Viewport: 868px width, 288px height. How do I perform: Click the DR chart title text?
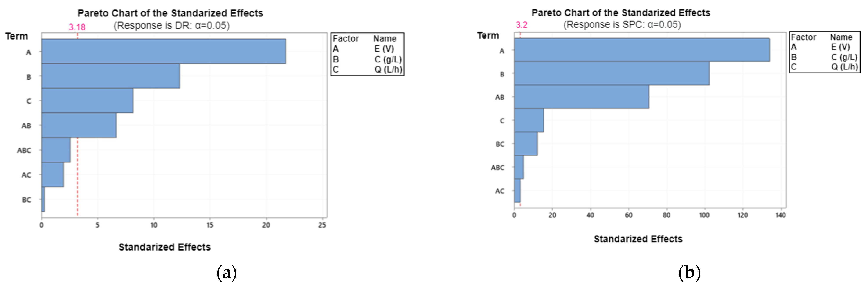(170, 13)
